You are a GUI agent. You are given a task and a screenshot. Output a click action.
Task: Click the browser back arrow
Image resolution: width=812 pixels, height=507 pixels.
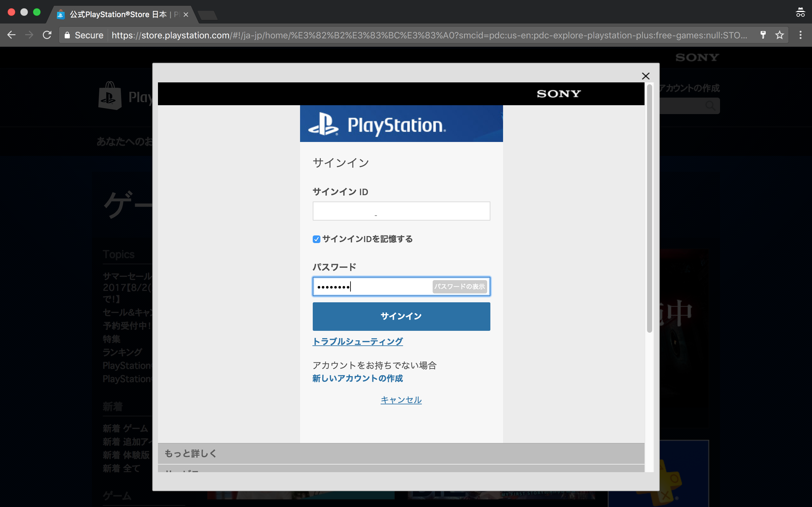pos(11,35)
